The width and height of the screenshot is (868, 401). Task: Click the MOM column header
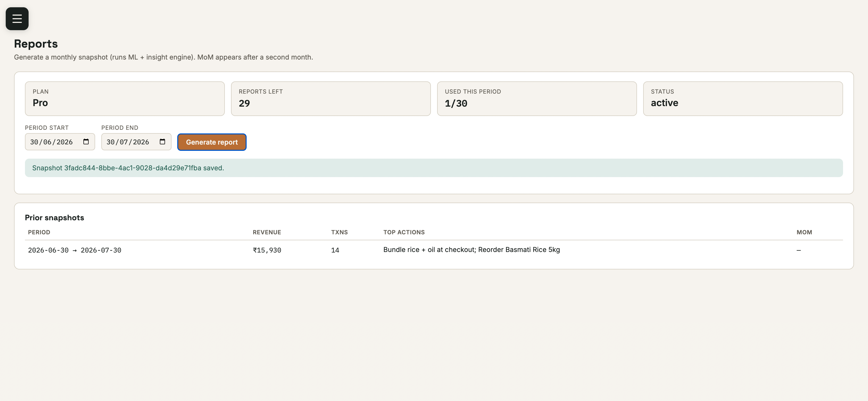tap(804, 232)
